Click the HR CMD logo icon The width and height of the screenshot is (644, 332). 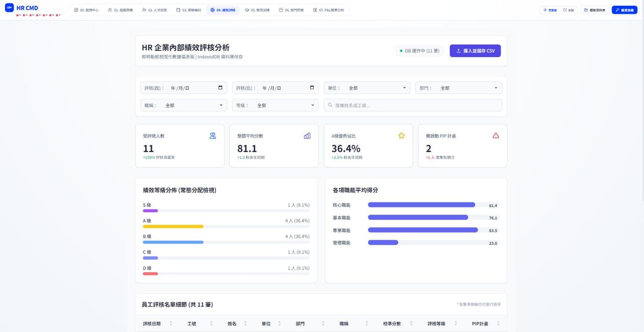tap(9, 8)
